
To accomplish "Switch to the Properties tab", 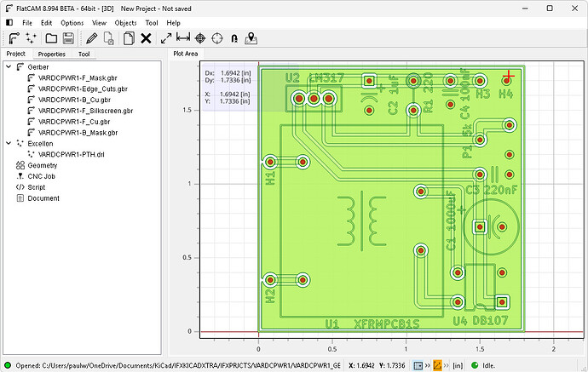I will (51, 54).
